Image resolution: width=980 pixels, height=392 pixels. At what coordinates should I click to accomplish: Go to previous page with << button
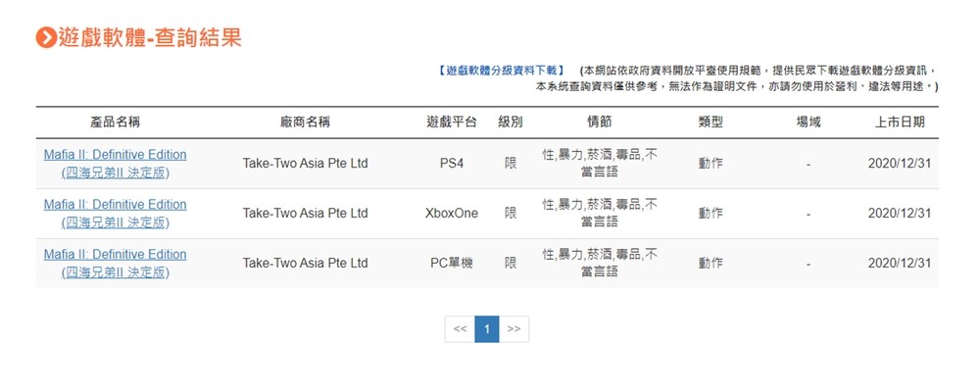pyautogui.click(x=460, y=329)
